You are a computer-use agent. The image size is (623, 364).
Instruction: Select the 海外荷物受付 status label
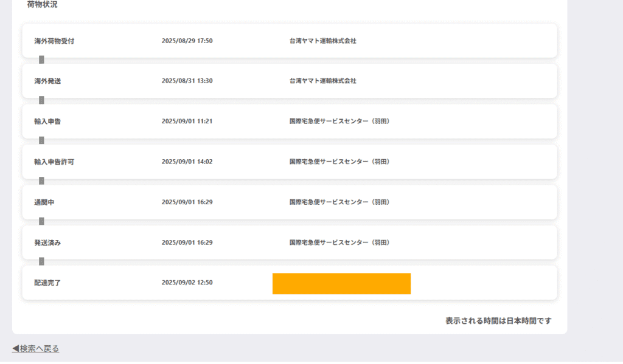[x=54, y=41]
